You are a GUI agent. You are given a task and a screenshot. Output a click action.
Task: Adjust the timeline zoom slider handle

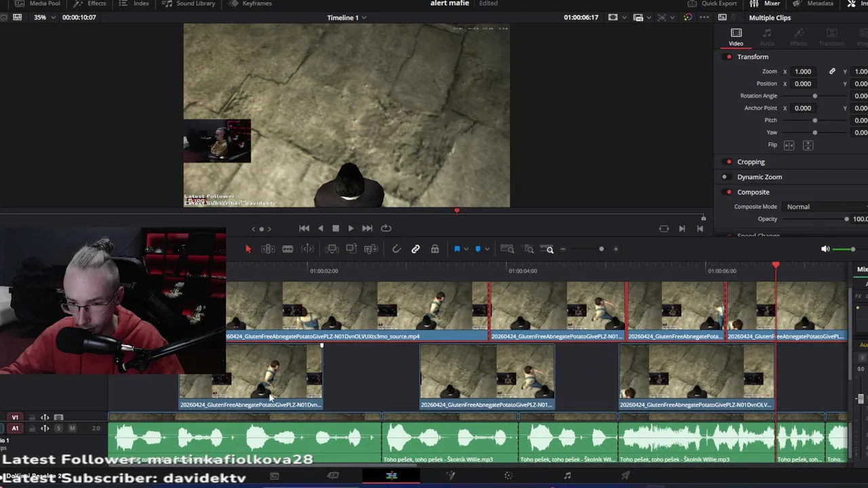(x=601, y=249)
